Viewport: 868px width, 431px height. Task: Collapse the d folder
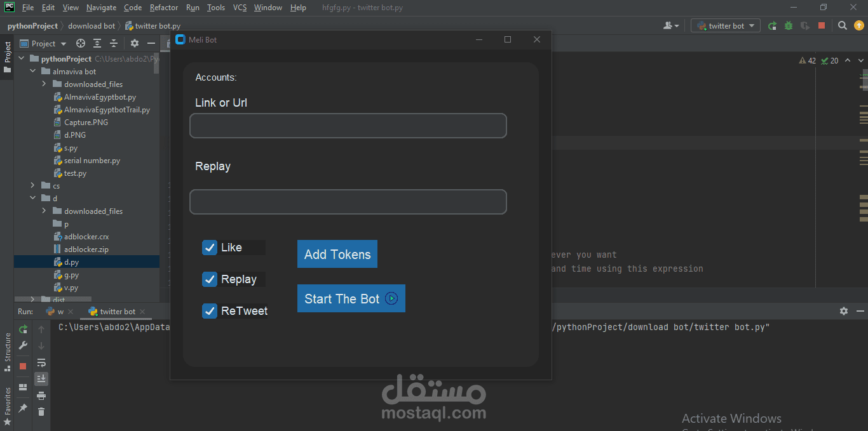click(x=32, y=199)
